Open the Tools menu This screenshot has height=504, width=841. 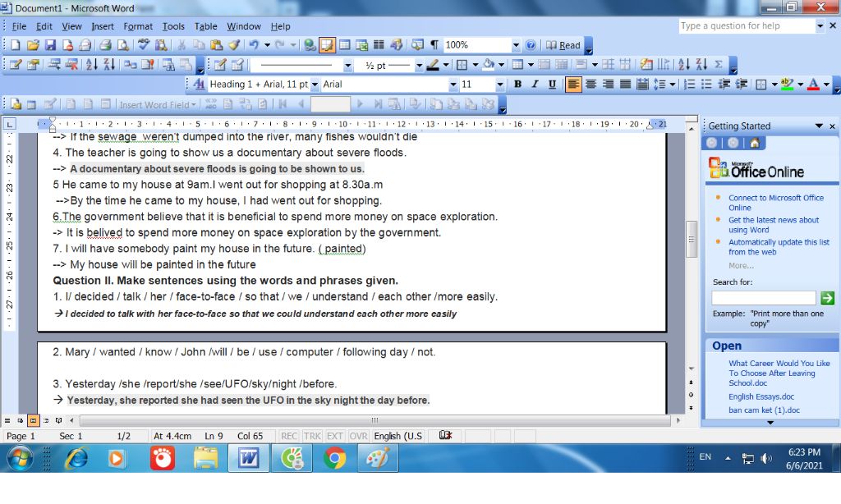point(173,26)
